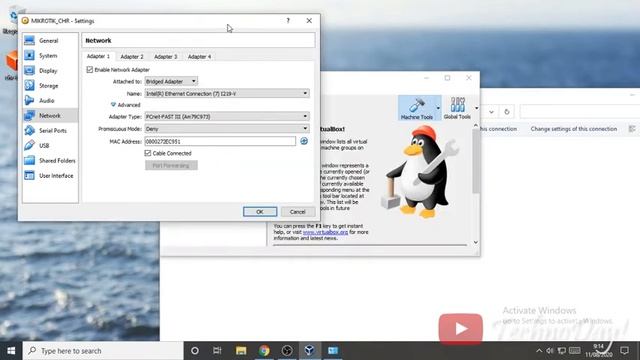Click the disabled Port Forwarding button

(171, 165)
